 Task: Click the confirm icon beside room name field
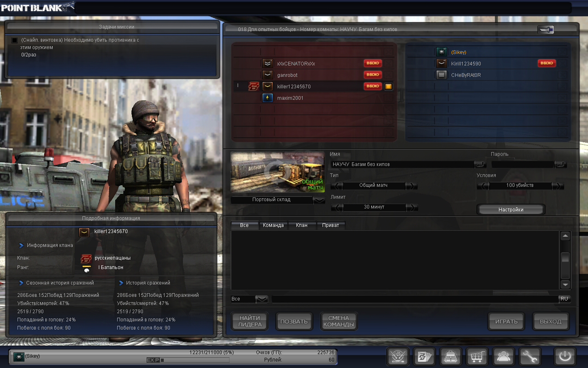point(481,164)
